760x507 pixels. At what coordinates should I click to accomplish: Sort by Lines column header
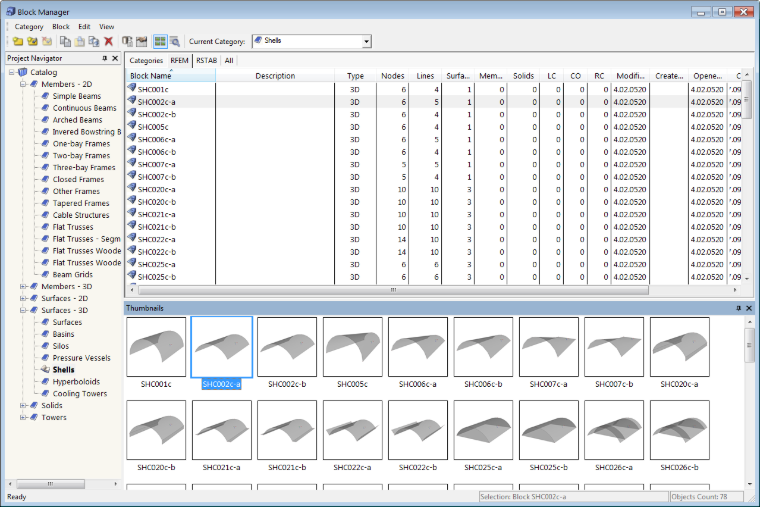click(x=425, y=76)
